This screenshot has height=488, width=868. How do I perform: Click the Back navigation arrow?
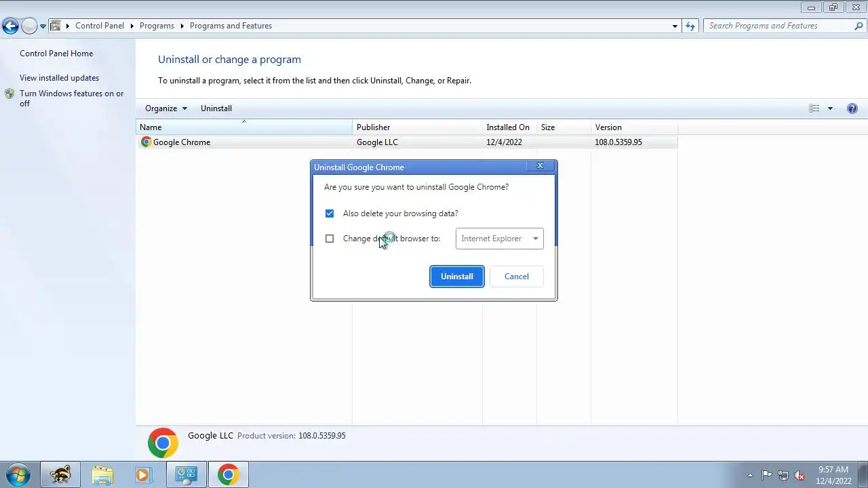[10, 26]
